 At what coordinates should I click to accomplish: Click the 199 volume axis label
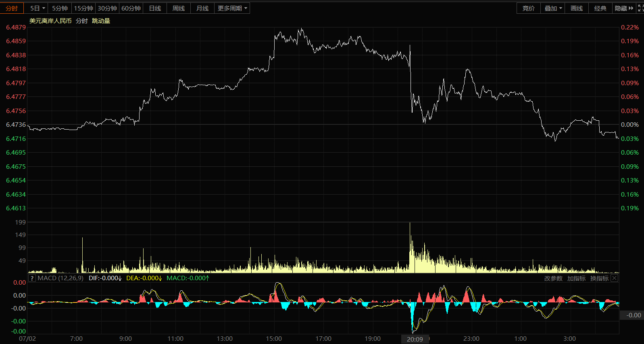pyautogui.click(x=20, y=222)
